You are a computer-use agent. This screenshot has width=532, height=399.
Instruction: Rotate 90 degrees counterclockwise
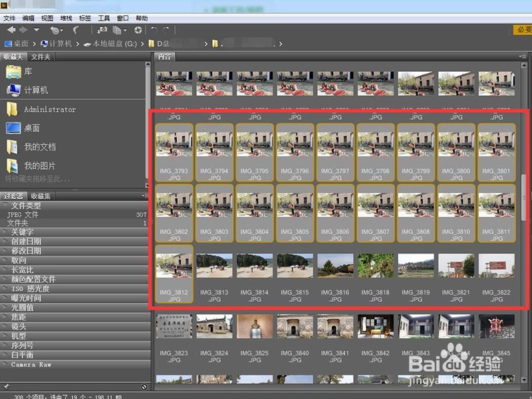point(154,30)
